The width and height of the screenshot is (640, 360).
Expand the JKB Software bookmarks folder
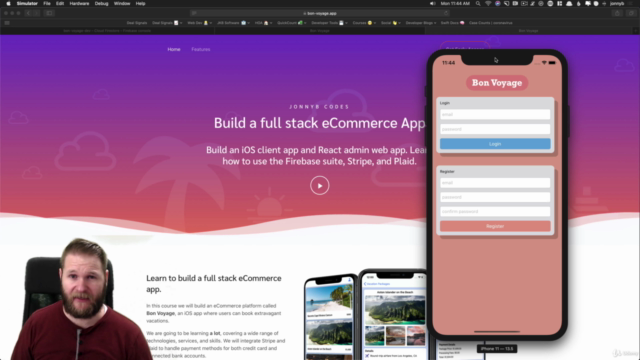click(x=233, y=23)
